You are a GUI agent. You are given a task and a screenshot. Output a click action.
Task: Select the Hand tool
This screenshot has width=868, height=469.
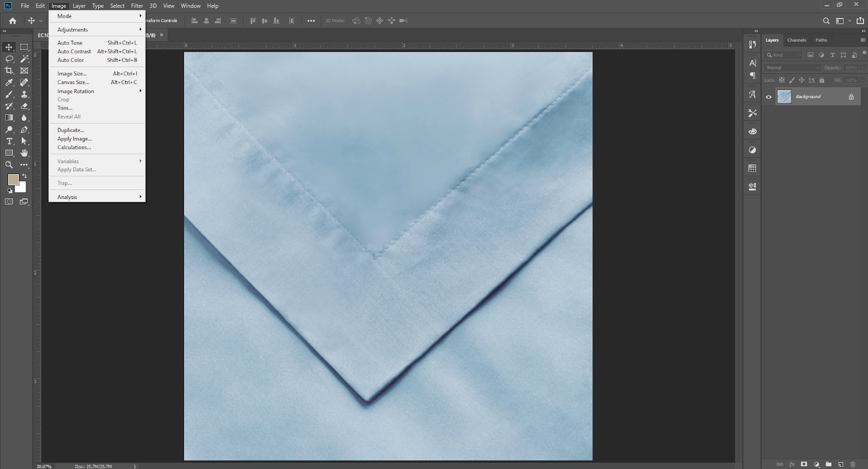pos(24,153)
